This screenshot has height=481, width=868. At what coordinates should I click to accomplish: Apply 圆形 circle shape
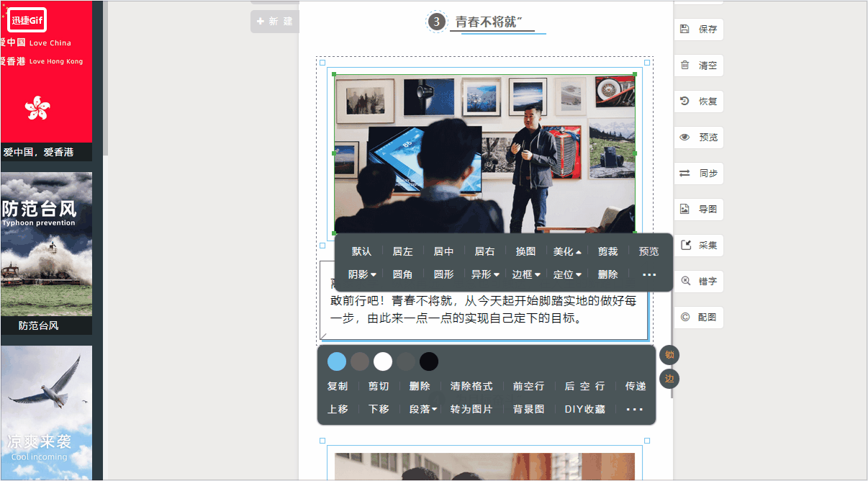[443, 274]
